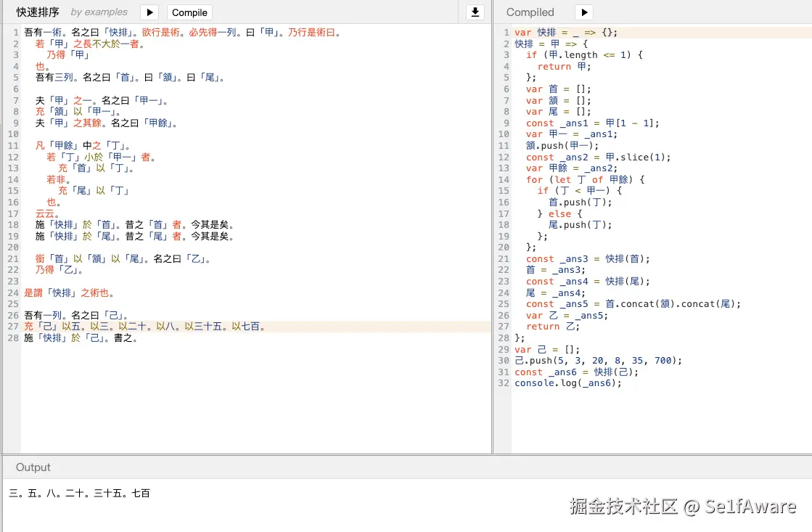Screen dimensions: 812x532
Task: Click source line 9 夫「甲」之其餘
Action: (x=107, y=123)
